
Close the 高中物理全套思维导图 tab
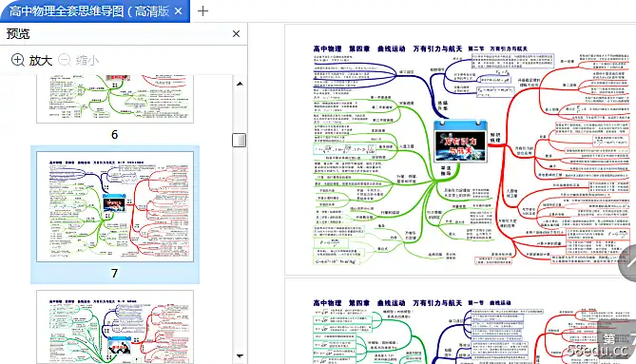pos(178,11)
